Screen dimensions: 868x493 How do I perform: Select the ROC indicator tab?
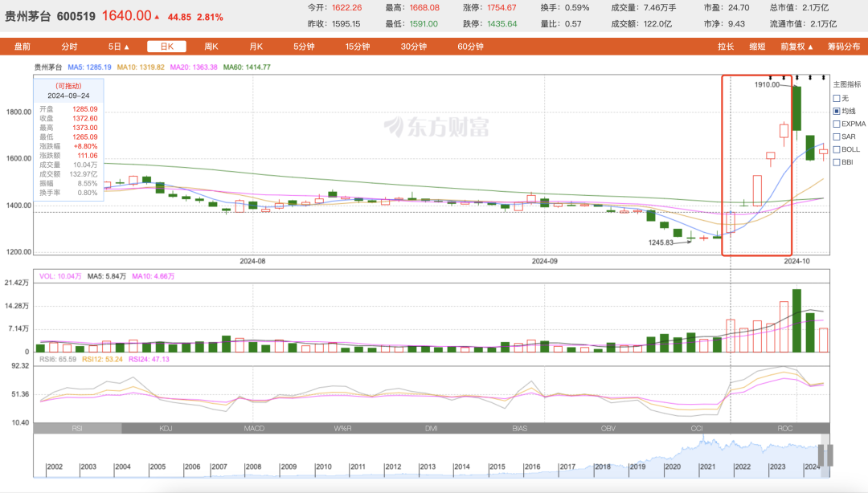785,428
